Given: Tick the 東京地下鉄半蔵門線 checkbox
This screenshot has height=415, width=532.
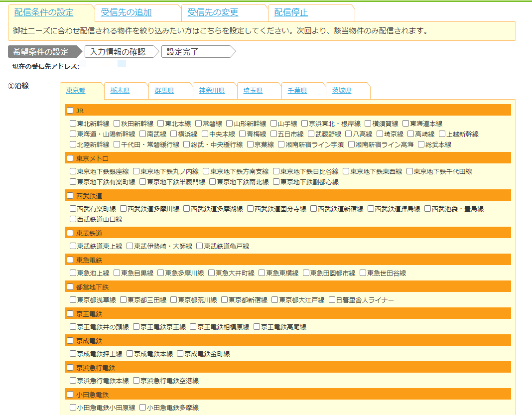Looking at the screenshot, I should 143,181.
